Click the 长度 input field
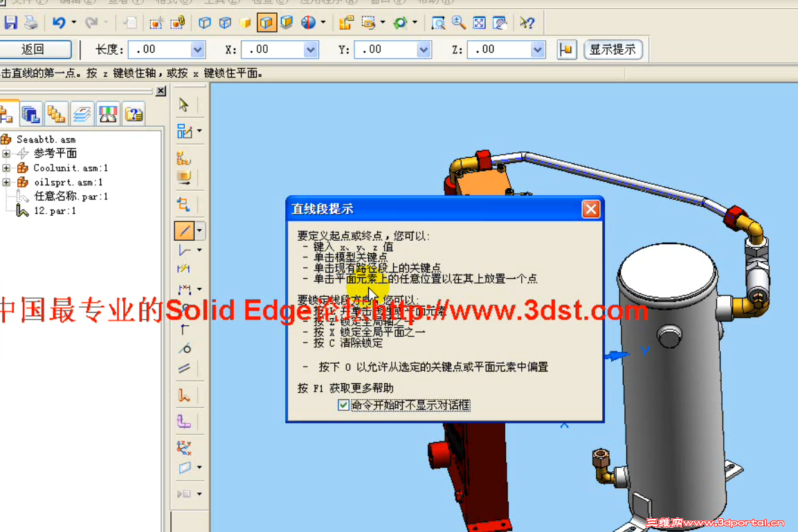 click(160, 49)
